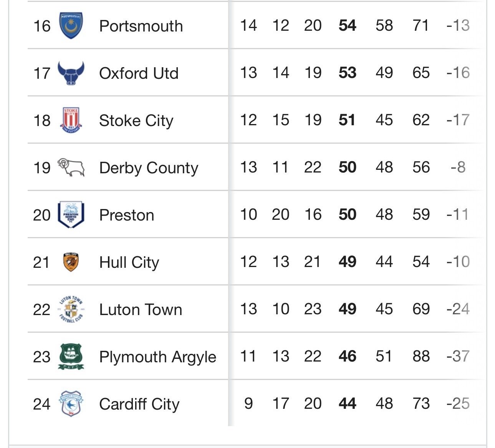The height and width of the screenshot is (448, 495).
Task: Click Plymouth Argyle's 46 points value
Action: pyautogui.click(x=348, y=356)
